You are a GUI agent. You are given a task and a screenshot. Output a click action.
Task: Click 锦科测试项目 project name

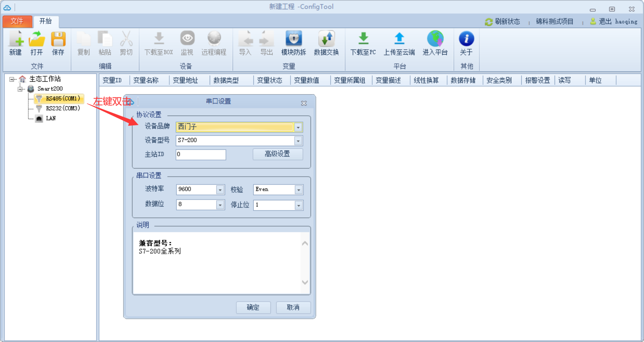[x=555, y=22]
